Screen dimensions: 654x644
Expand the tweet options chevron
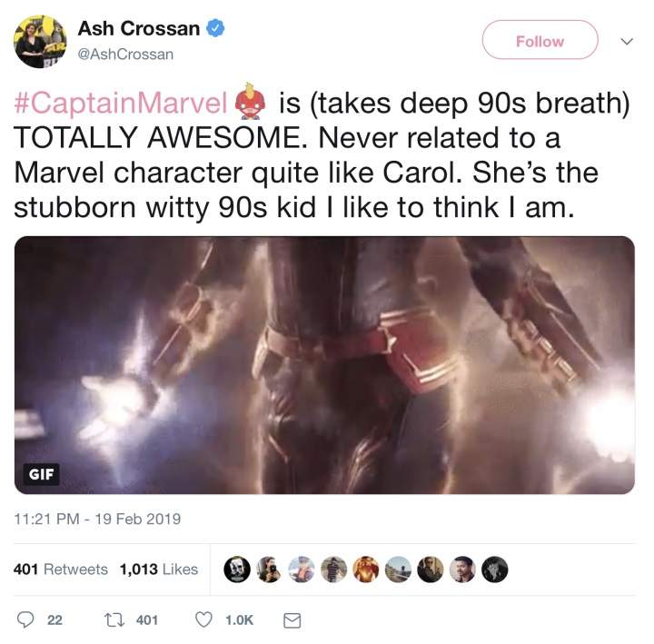pyautogui.click(x=626, y=41)
